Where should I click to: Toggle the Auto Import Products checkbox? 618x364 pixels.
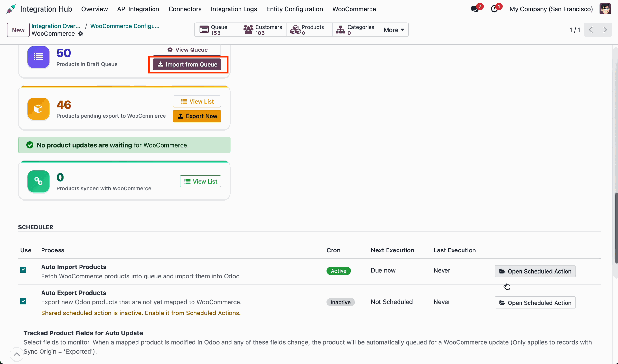23,270
